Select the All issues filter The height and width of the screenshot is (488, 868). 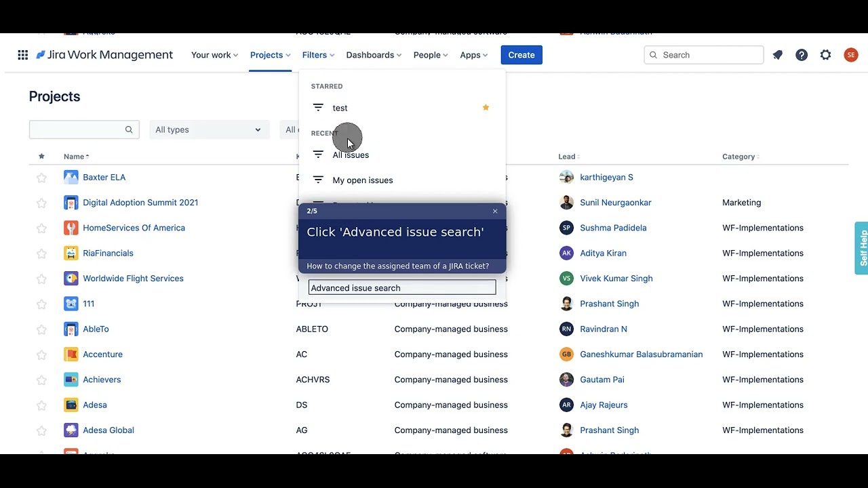coord(401,155)
